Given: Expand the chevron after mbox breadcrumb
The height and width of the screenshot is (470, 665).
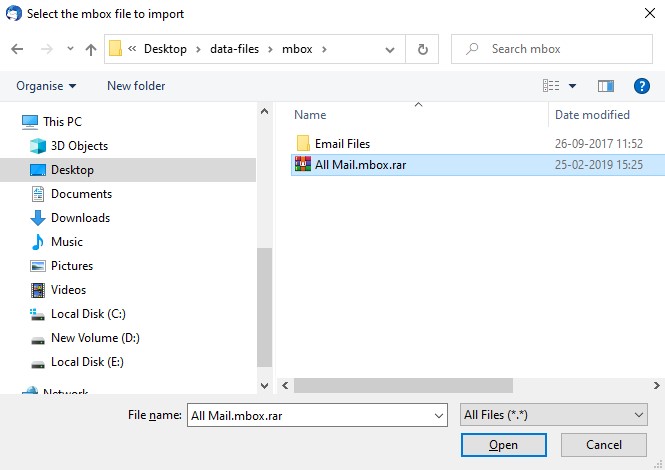Looking at the screenshot, I should (324, 50).
